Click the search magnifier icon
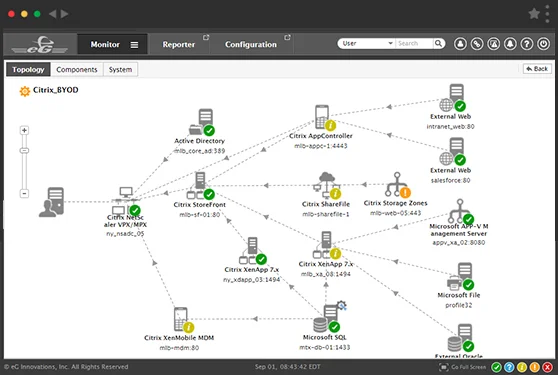Screen dimensions: 558x375 coord(438,43)
